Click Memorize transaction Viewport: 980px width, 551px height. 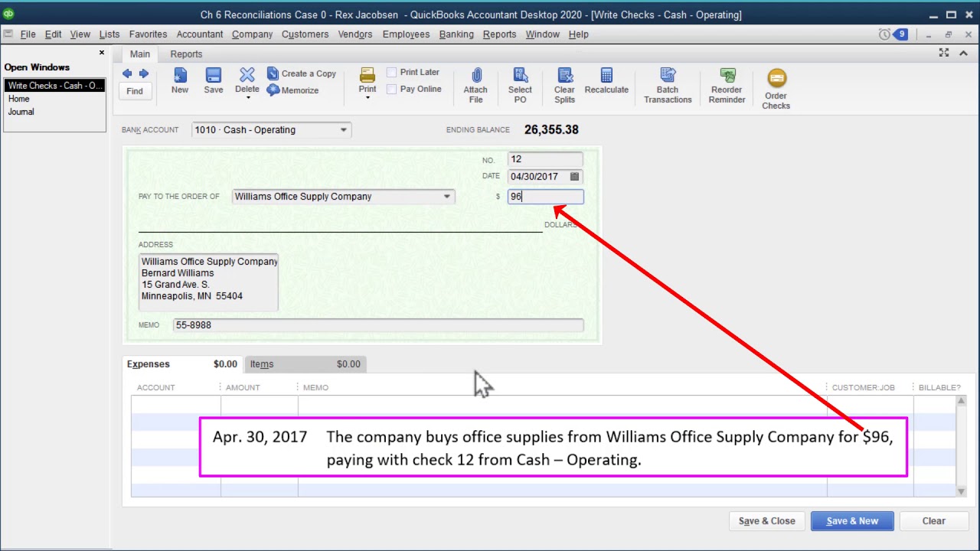(292, 90)
